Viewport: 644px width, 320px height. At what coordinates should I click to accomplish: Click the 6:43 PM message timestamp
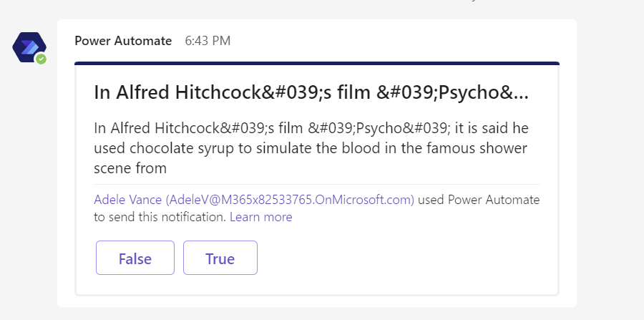[208, 41]
